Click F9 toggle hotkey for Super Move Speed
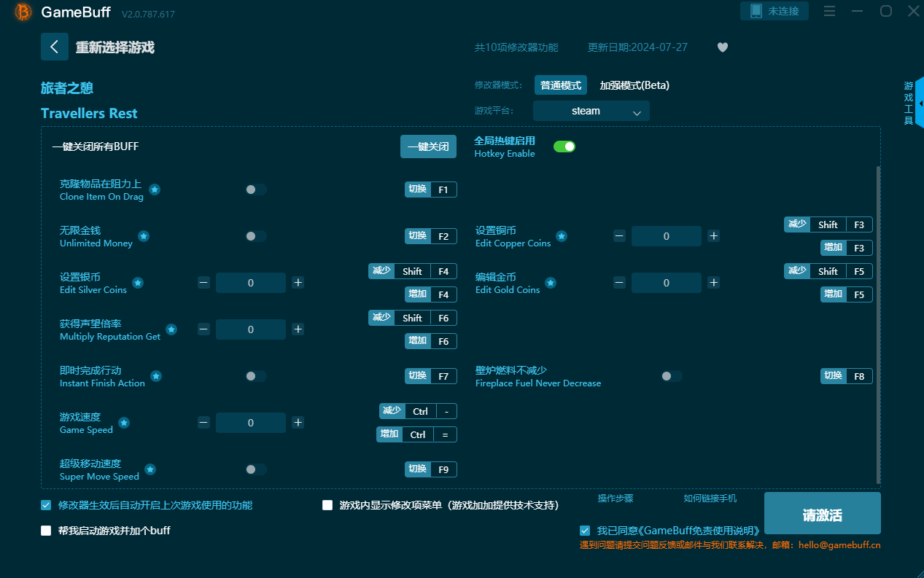The image size is (924, 578). click(431, 469)
